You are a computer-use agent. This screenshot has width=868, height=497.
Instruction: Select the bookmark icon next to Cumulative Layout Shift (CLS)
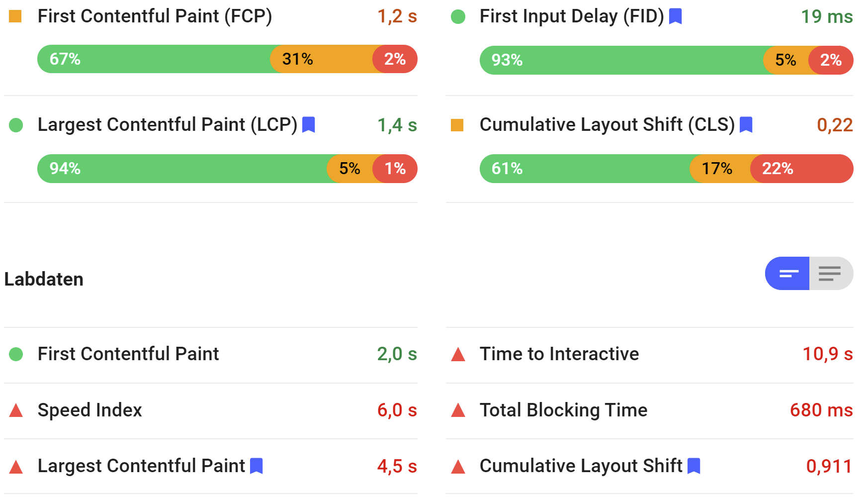(746, 125)
